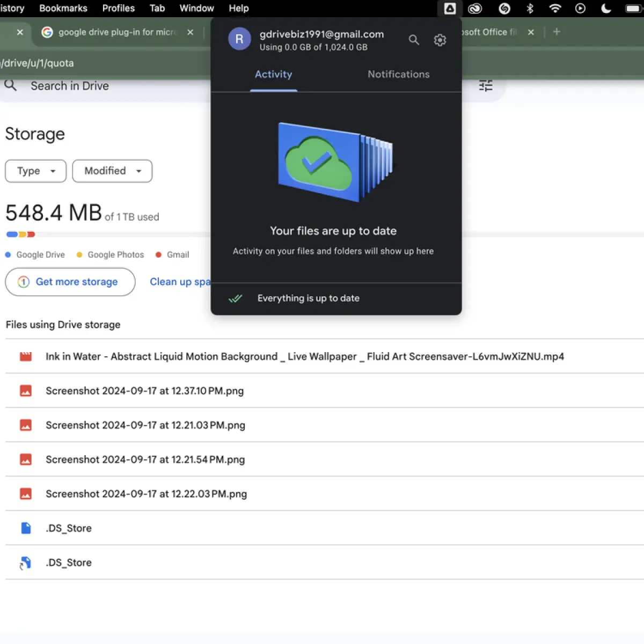Screen dimensions: 644x644
Task: Select the google drive plug-in browser tab
Action: [x=118, y=32]
